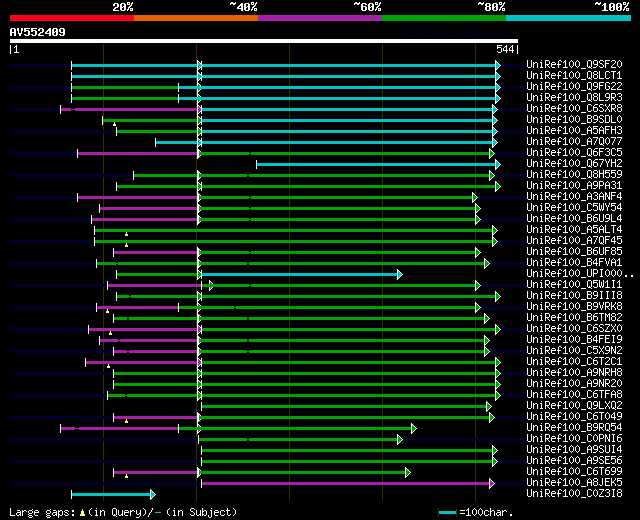This screenshot has width=640, height=520.
Task: Click the UniRef100_B6U9L4 label
Action: 574,219
